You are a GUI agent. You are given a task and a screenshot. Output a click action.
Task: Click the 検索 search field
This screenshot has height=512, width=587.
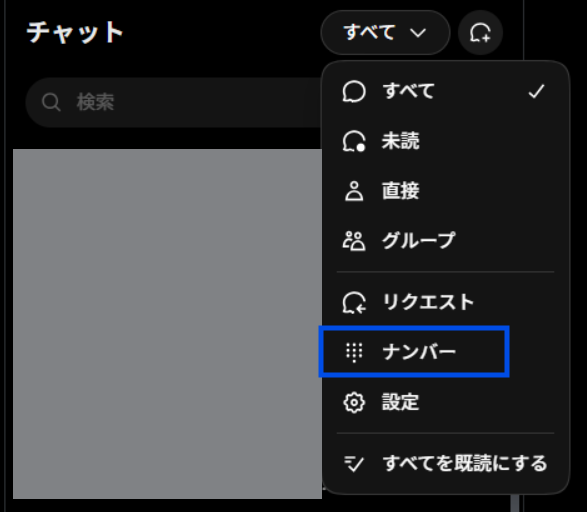coord(174,102)
